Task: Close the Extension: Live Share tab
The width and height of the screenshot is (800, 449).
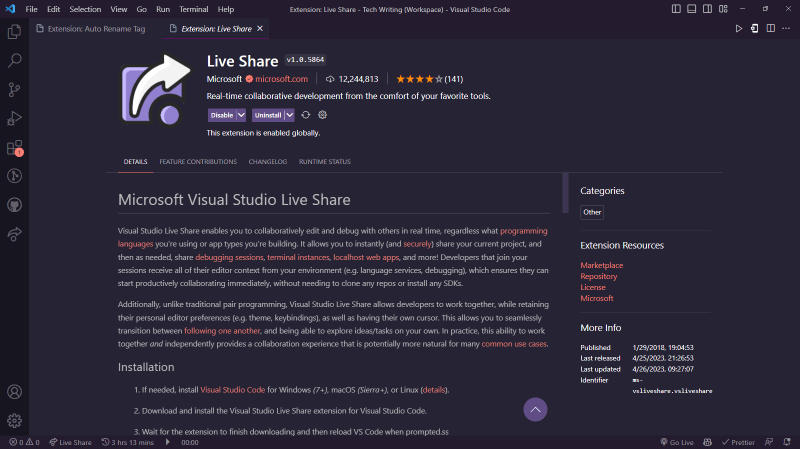Action: [x=260, y=29]
